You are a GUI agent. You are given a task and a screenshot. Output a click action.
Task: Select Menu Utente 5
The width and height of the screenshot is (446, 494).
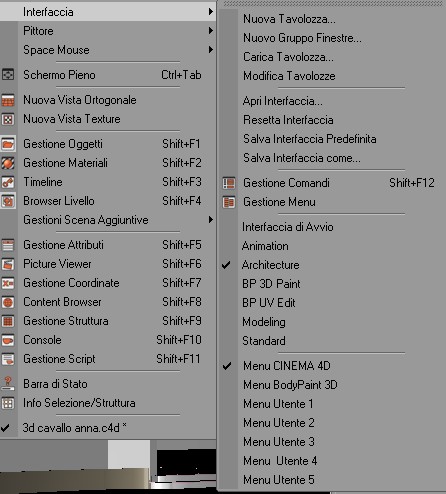click(279, 480)
